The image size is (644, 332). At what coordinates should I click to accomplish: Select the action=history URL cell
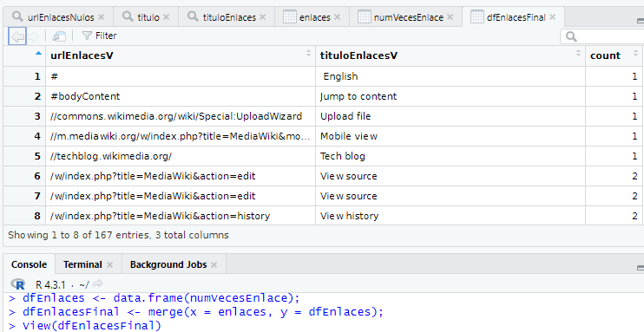point(181,216)
